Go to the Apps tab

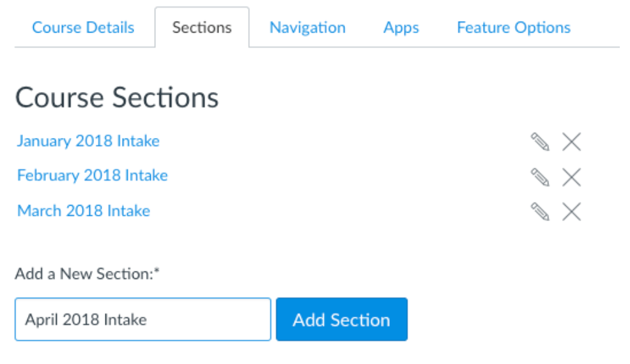point(401,27)
